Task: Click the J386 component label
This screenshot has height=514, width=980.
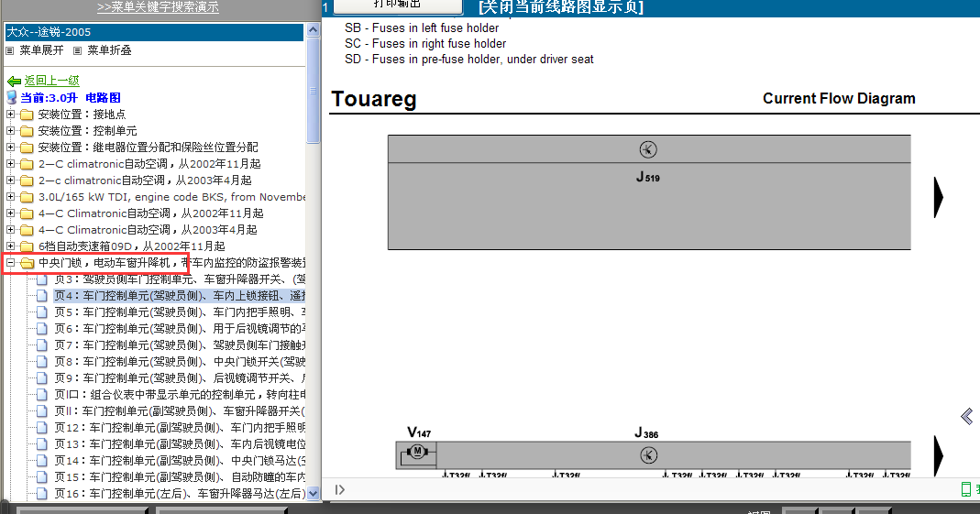Action: tap(646, 432)
